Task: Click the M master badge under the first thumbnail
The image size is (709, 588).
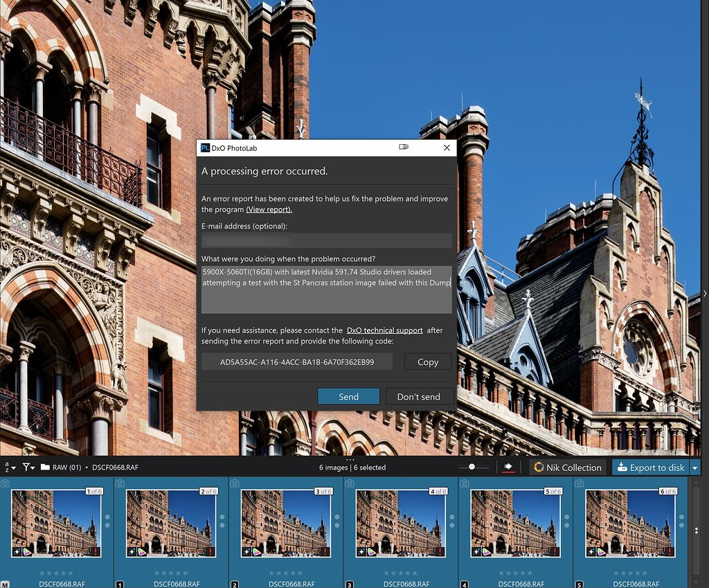Action: click(6, 584)
